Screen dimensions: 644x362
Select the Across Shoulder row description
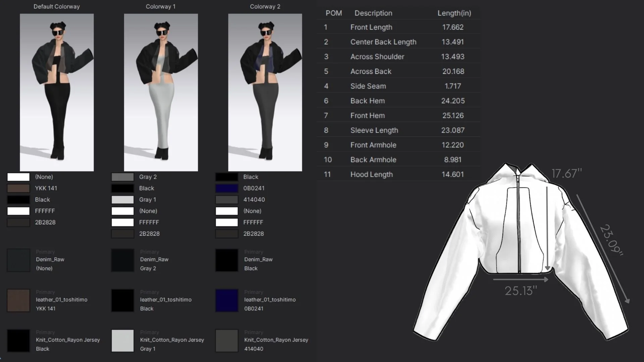pos(377,57)
